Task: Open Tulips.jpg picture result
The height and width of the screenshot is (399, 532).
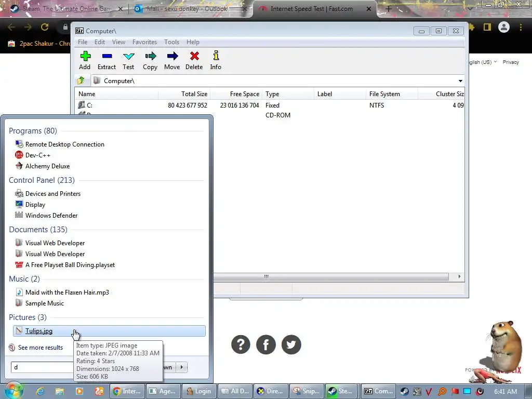Action: [109, 331]
